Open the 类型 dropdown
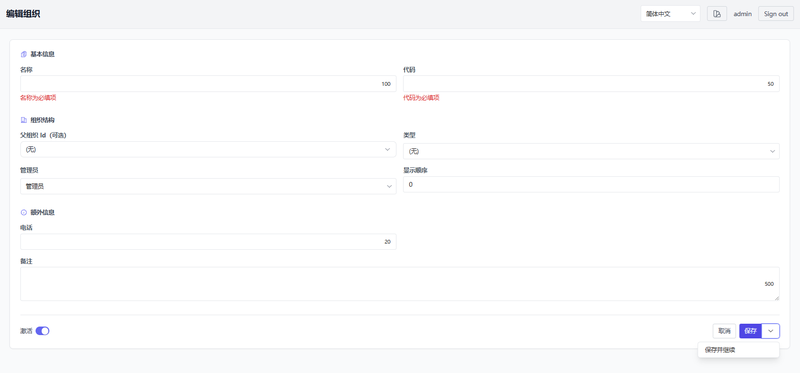Screen dimensions: 800x373 (x=591, y=151)
